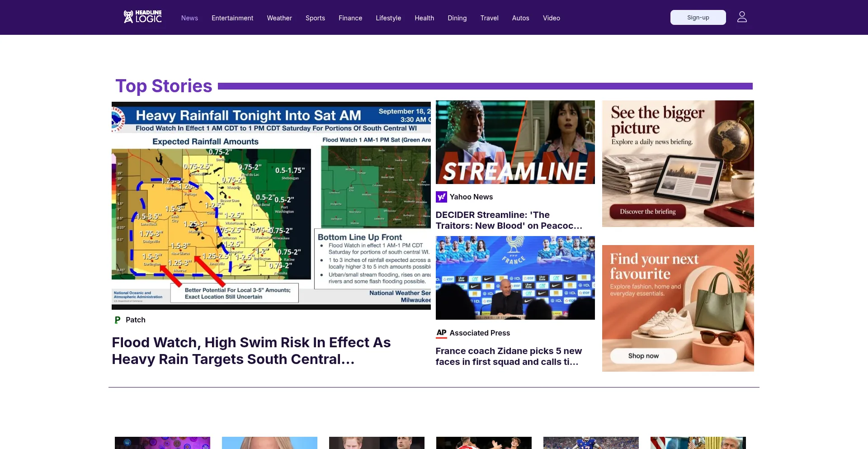Click the Discover the briefing button
This screenshot has height=449, width=868.
648,212
